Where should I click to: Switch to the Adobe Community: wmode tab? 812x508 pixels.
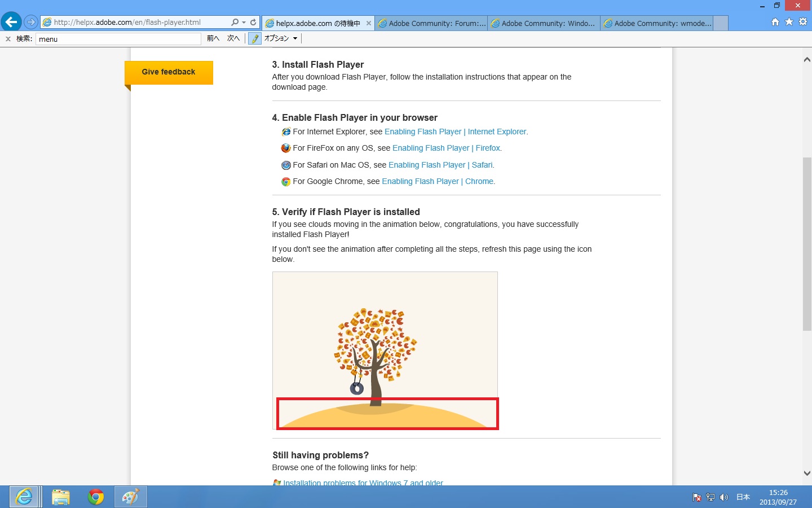coord(656,23)
